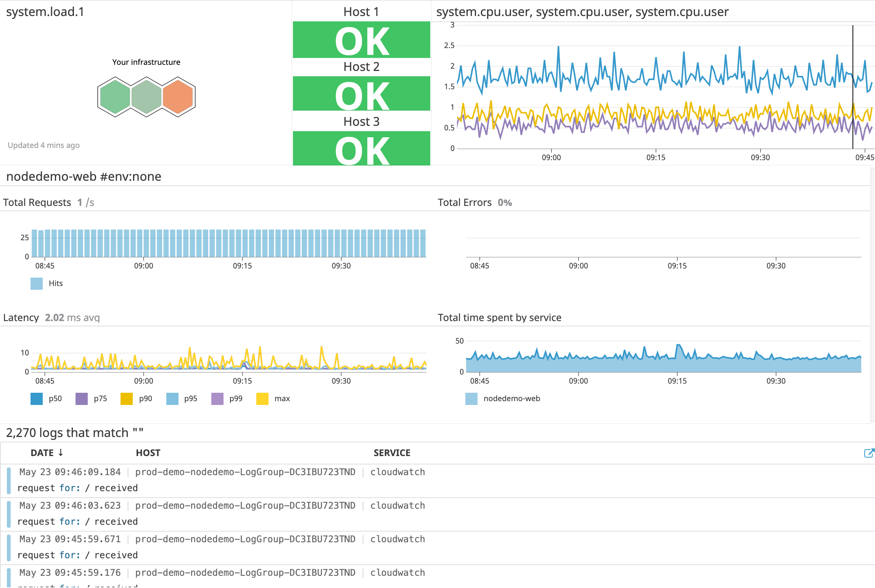Click Host 2 OK status widget

click(x=362, y=94)
